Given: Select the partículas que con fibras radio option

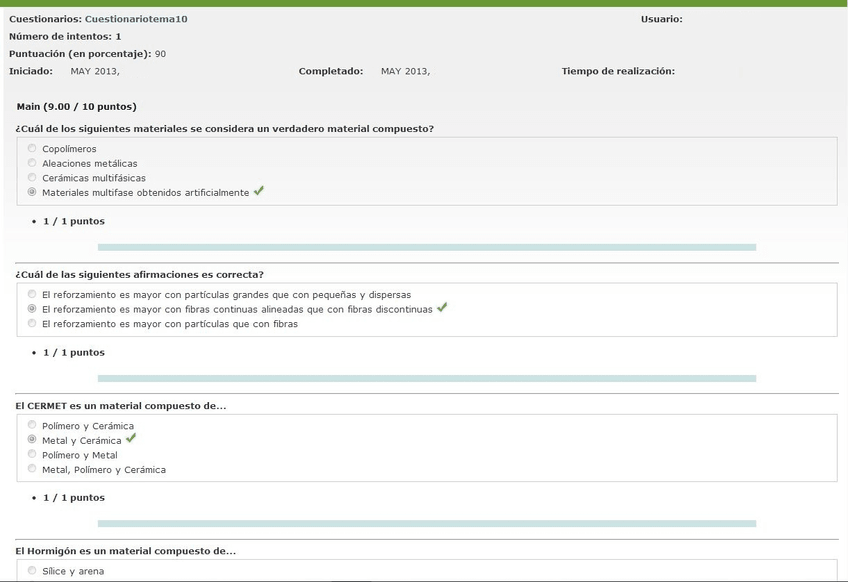Looking at the screenshot, I should tap(32, 323).
